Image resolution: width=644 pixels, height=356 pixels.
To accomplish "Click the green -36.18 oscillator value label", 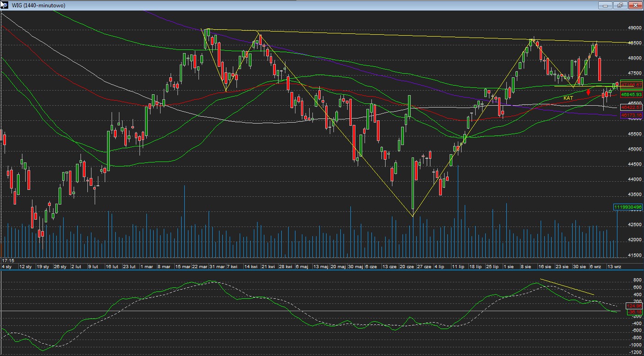I will pos(634,312).
